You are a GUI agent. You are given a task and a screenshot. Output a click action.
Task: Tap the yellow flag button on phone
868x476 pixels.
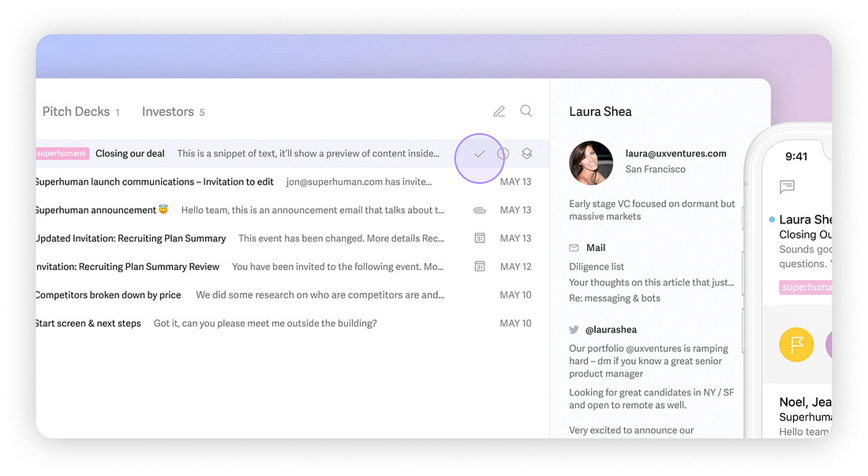(x=797, y=344)
